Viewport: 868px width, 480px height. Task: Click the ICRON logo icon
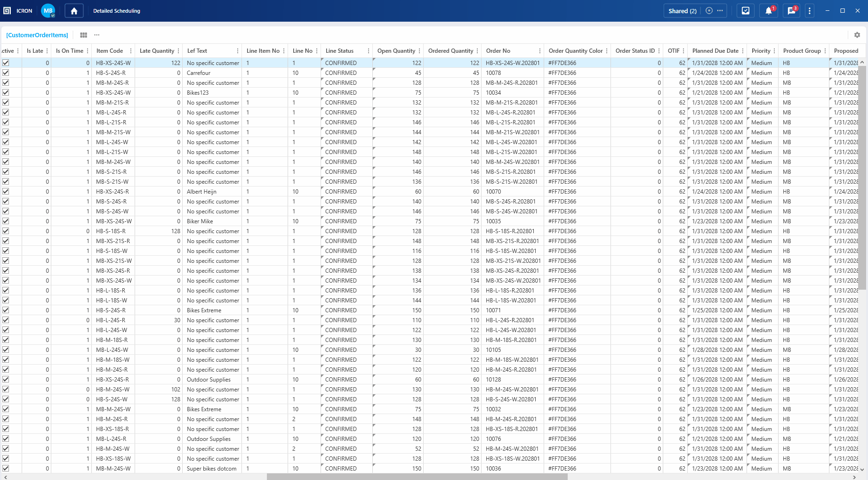click(7, 11)
